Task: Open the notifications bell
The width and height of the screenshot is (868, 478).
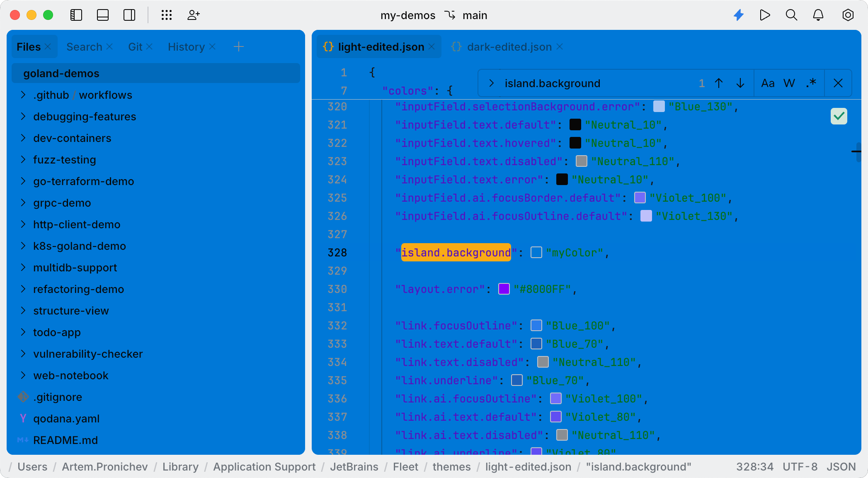Action: (x=818, y=15)
